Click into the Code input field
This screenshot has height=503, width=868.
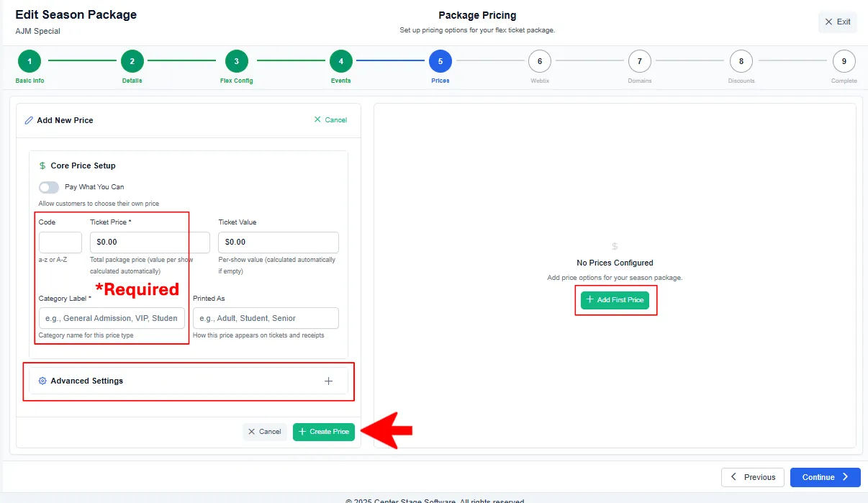[60, 242]
